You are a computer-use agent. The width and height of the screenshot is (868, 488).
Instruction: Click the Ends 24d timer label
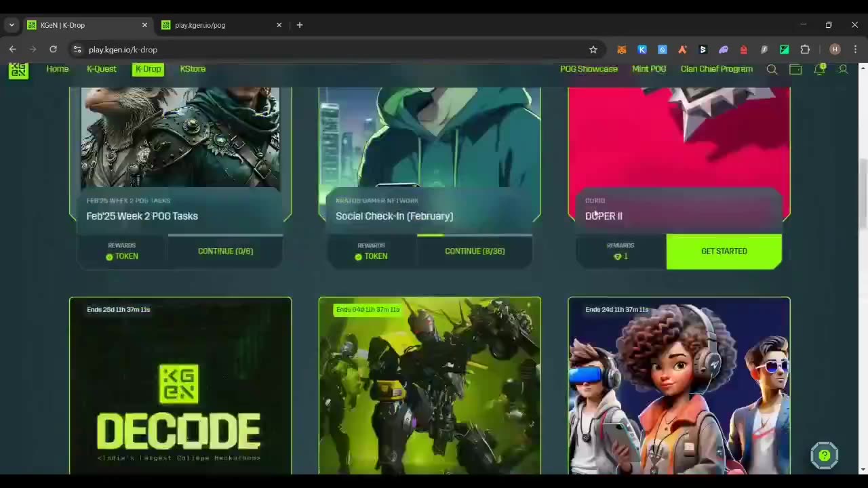(617, 310)
